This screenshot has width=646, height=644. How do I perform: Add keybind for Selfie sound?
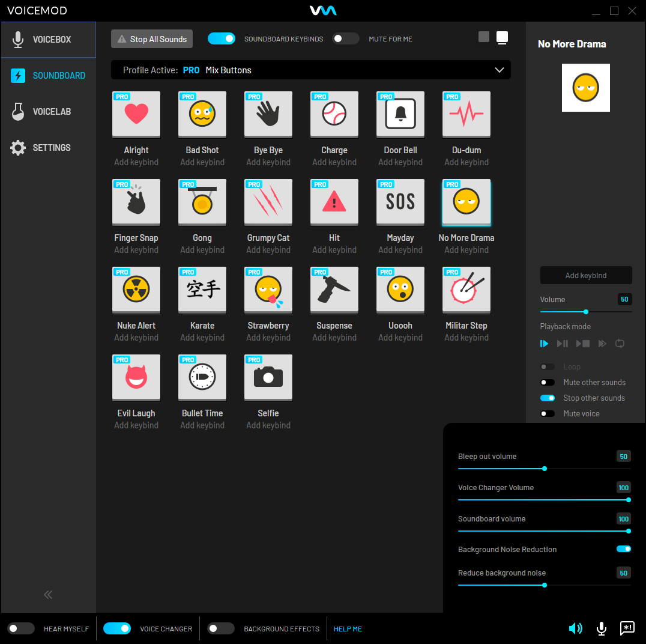click(268, 425)
